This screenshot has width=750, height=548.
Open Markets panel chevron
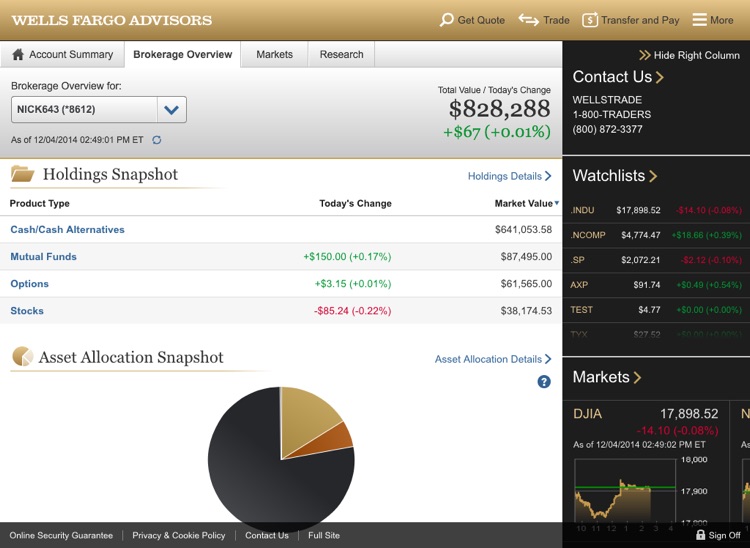pos(637,377)
